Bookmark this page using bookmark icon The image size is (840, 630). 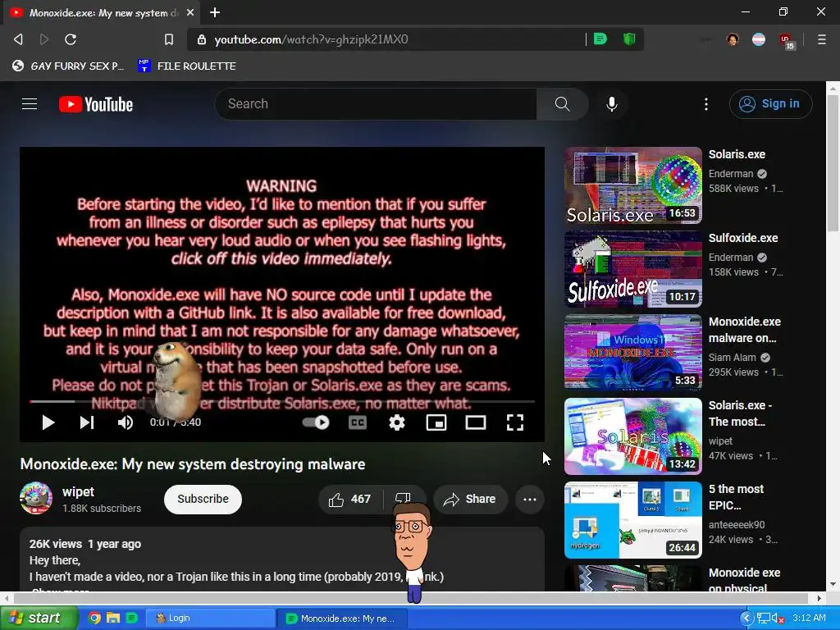pos(169,39)
